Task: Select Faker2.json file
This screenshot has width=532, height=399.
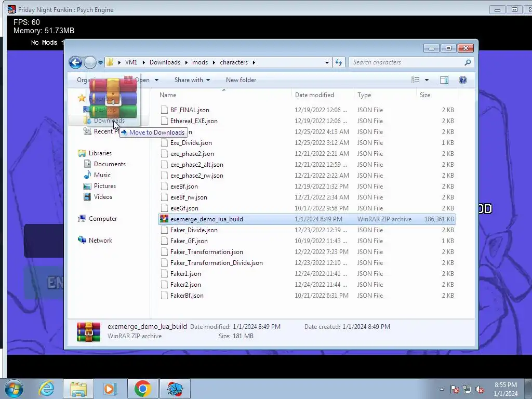Action: coord(185,285)
